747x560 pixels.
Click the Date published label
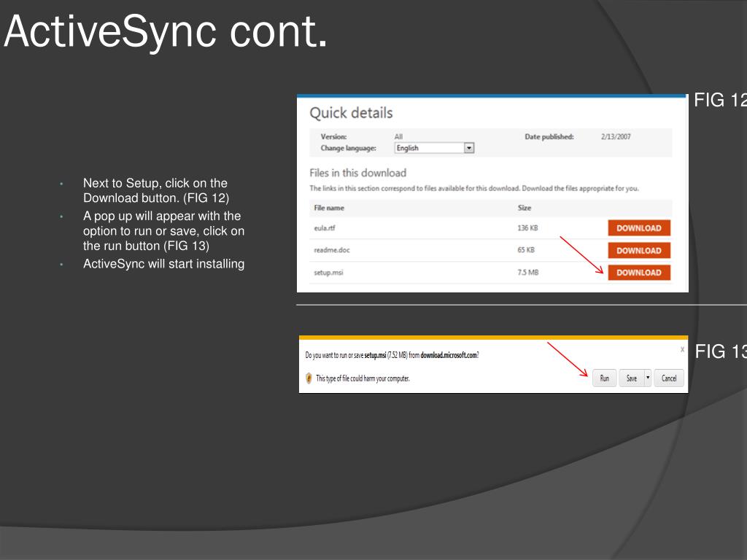(x=549, y=136)
